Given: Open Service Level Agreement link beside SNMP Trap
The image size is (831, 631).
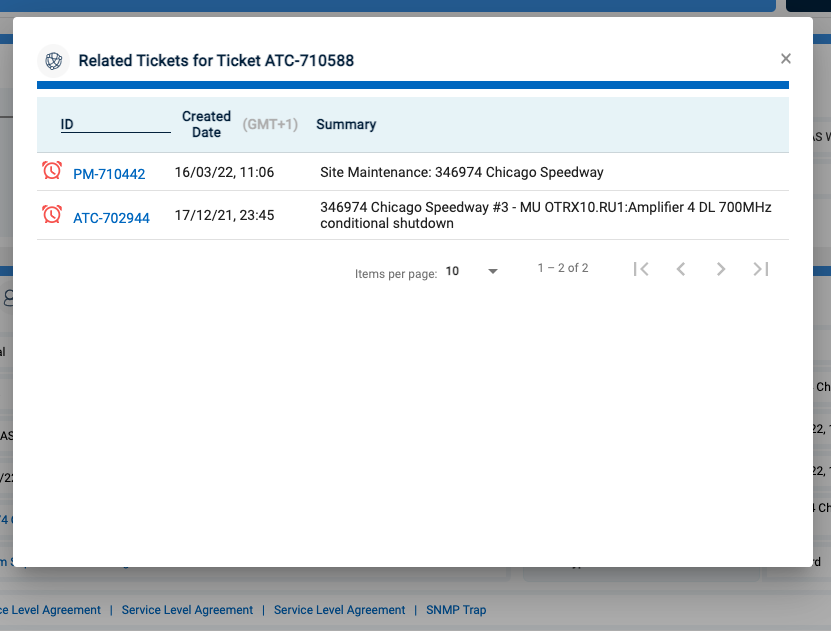Looking at the screenshot, I should coord(339,610).
